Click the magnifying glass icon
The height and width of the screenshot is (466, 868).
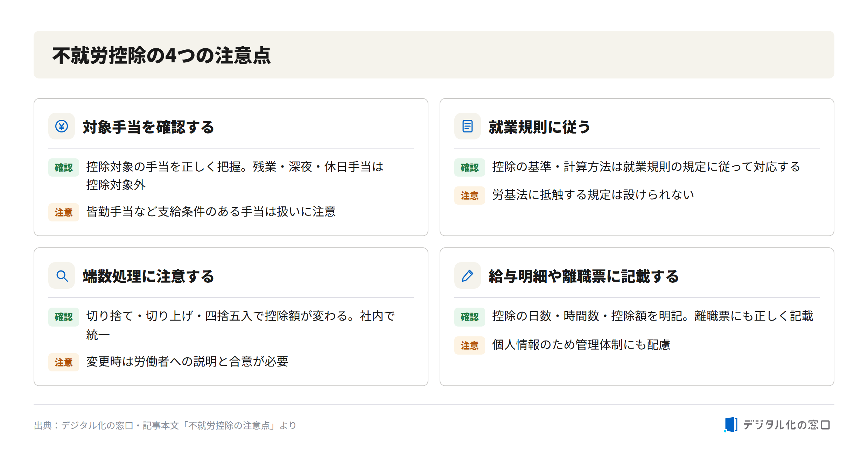[62, 276]
